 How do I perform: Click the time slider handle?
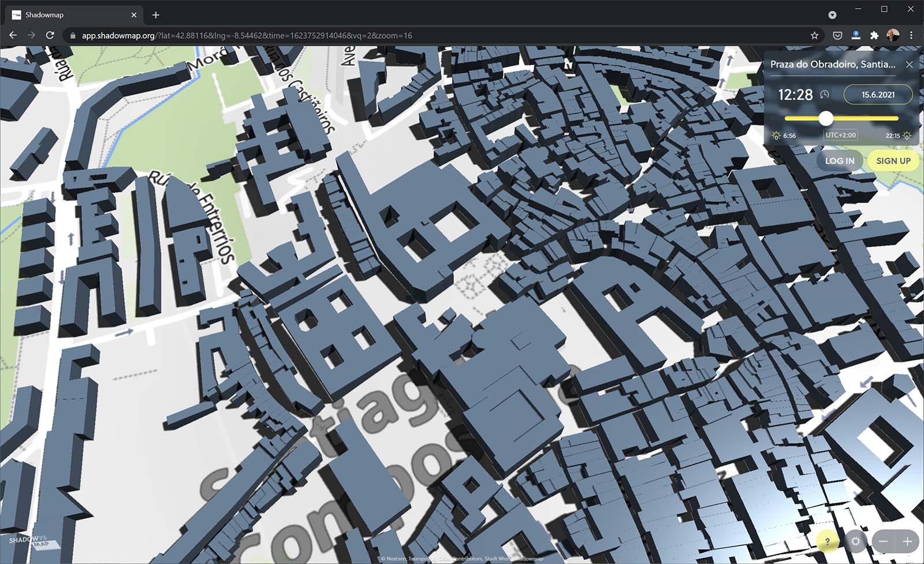(826, 118)
